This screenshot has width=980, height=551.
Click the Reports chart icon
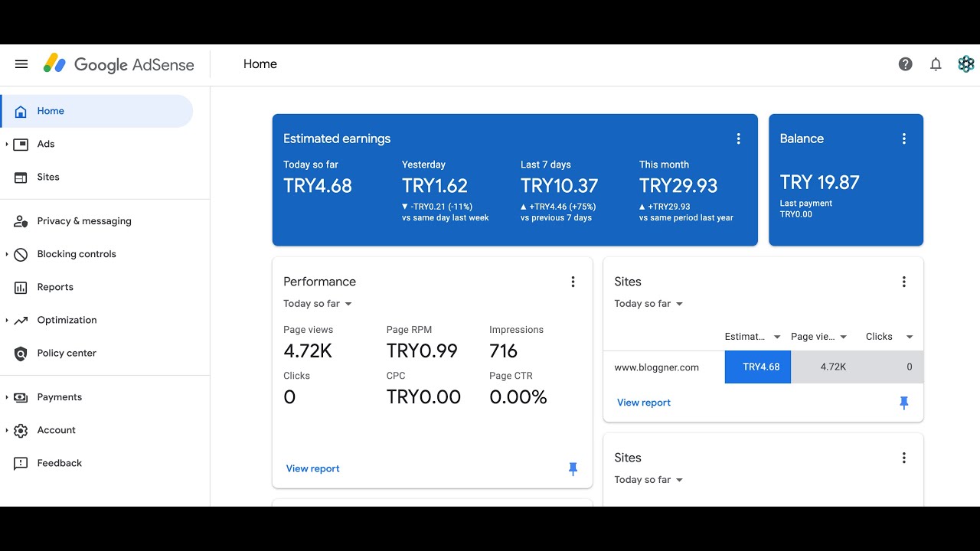21,287
